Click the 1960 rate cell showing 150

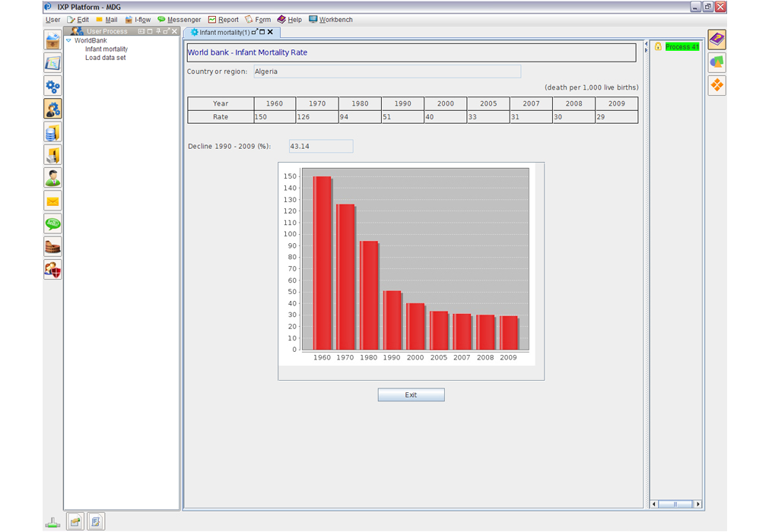pos(275,117)
